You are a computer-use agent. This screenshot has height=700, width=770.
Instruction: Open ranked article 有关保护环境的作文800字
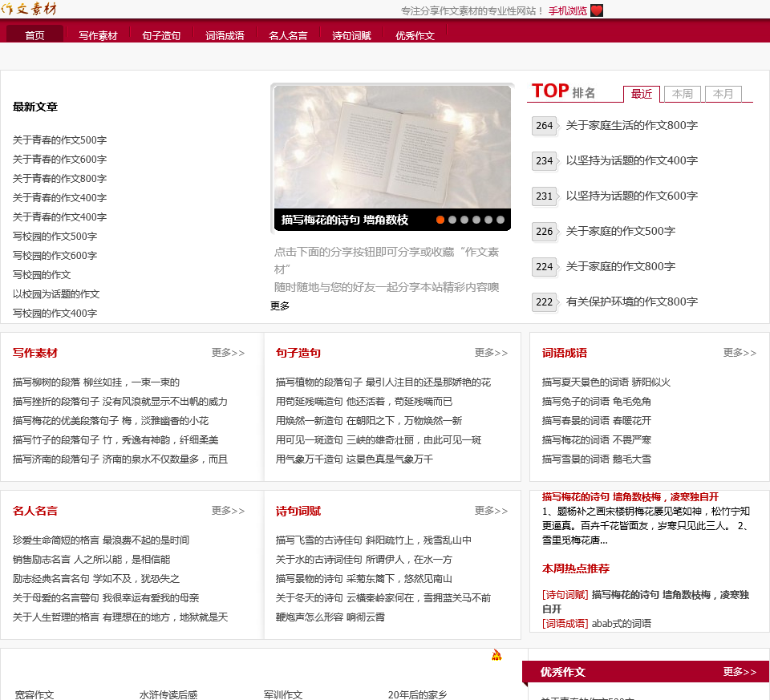tap(632, 302)
